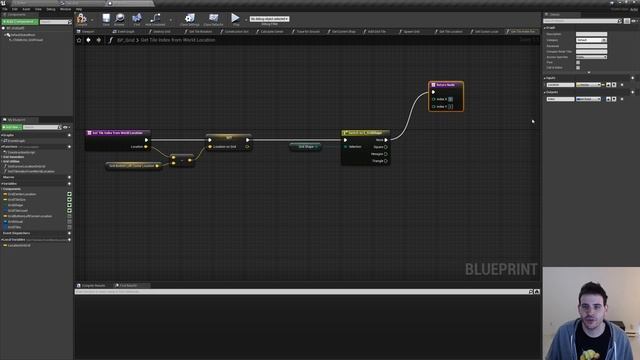Add a new input with the Inputs plus icon
The height and width of the screenshot is (360, 640).
633,78
